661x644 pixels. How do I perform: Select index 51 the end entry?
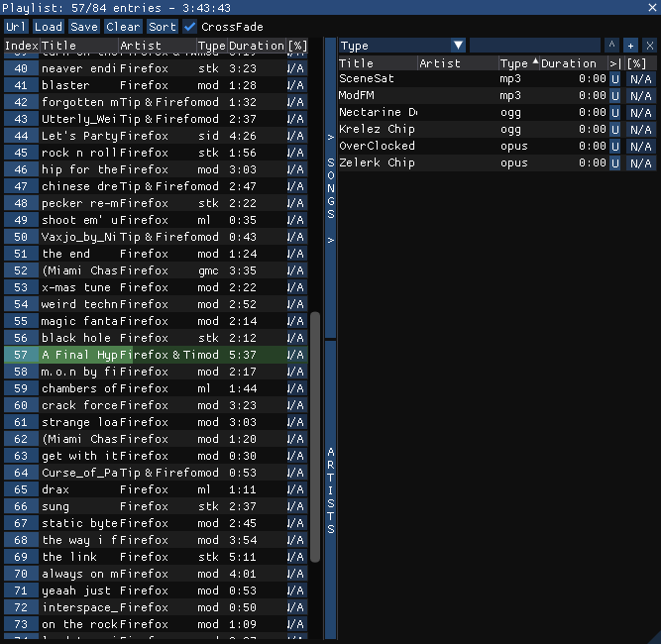coord(156,254)
